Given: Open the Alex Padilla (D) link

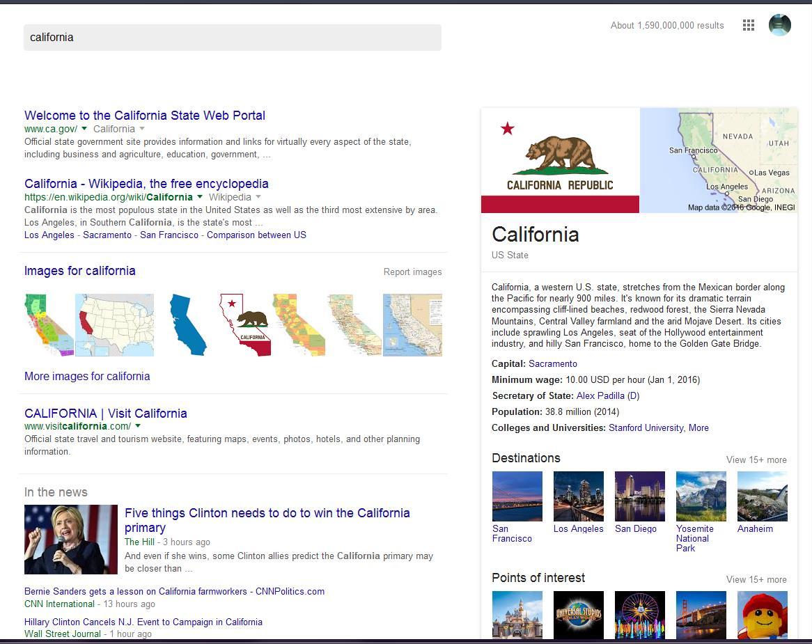Looking at the screenshot, I should [x=608, y=396].
